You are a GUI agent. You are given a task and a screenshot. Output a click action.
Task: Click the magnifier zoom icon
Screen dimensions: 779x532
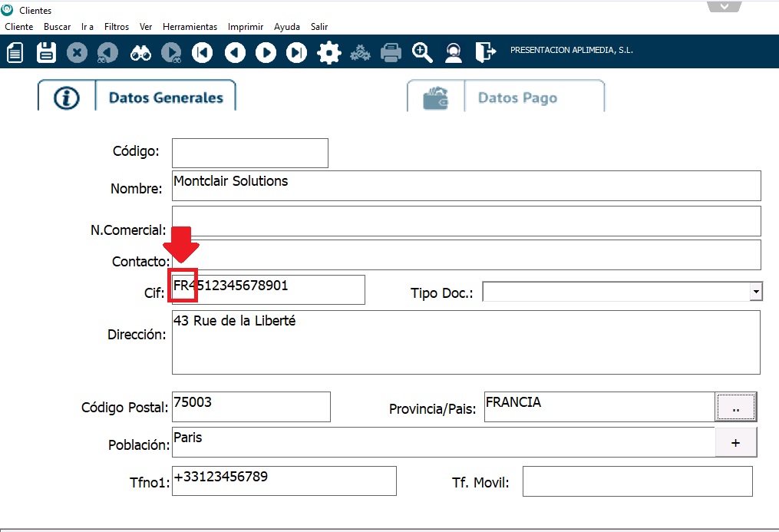[422, 53]
